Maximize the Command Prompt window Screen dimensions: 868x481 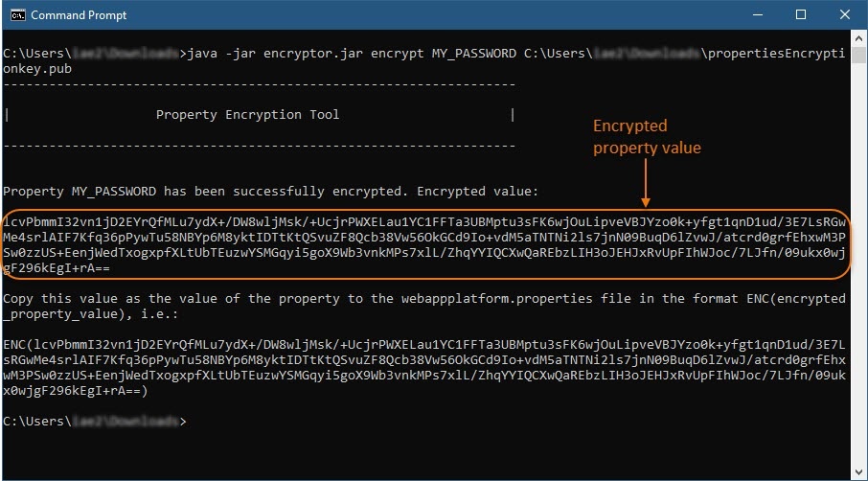point(801,15)
